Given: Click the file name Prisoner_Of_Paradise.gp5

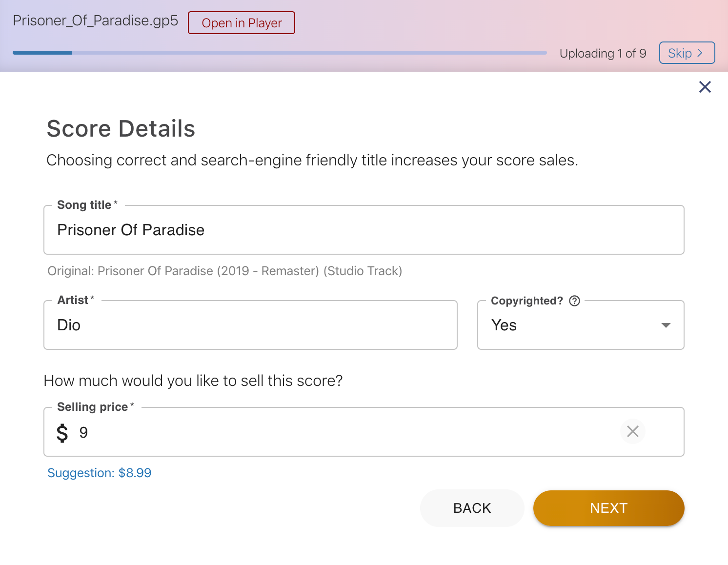Looking at the screenshot, I should click(96, 20).
